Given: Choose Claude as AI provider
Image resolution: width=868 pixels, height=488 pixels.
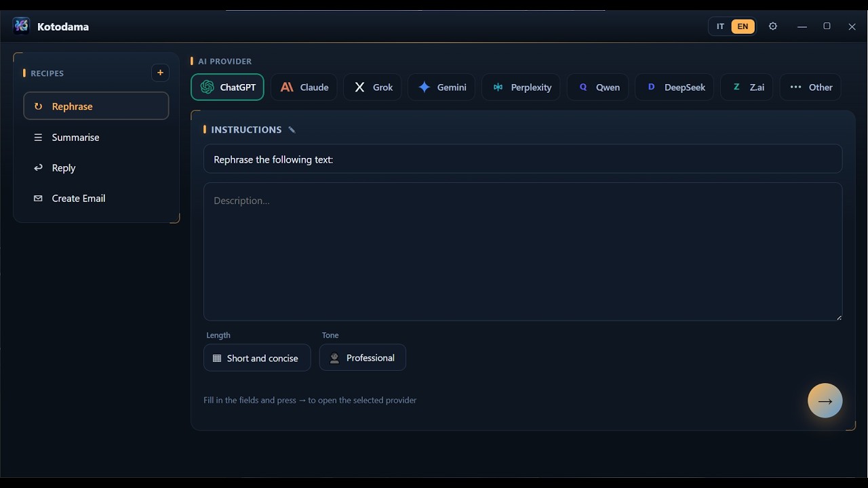Looking at the screenshot, I should (x=304, y=87).
